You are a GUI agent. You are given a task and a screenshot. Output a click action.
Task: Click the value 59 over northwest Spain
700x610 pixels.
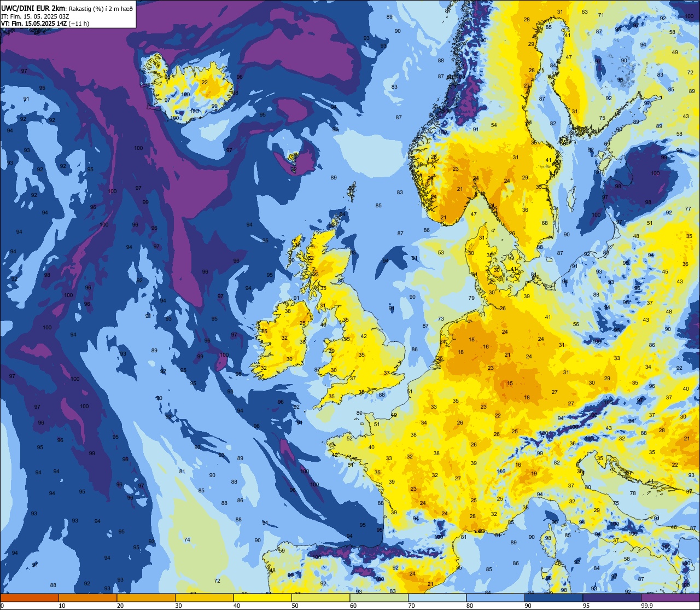point(282,551)
